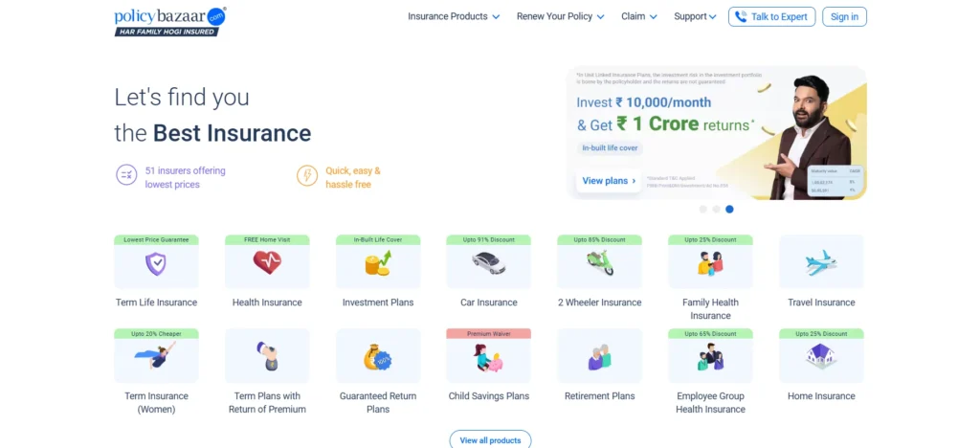Screen dimensions: 980x448
Task: Click the Lowest Price Guarantee tag
Action: pyautogui.click(x=156, y=240)
